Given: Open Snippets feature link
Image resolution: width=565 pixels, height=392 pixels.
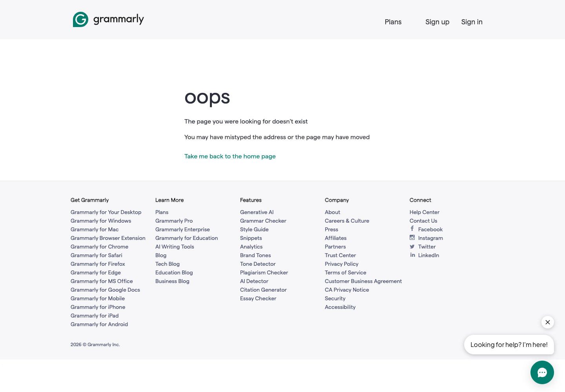Looking at the screenshot, I should (x=251, y=238).
